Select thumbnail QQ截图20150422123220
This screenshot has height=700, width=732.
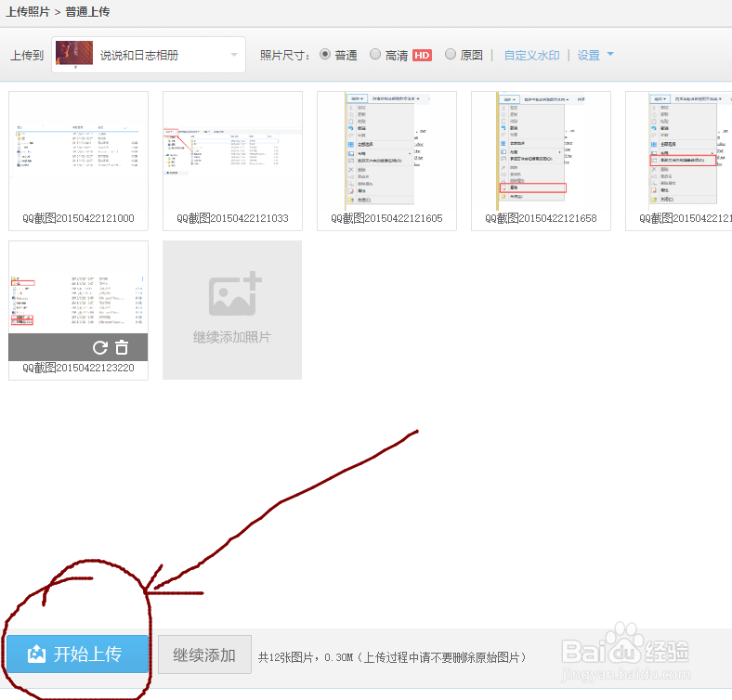(78, 310)
